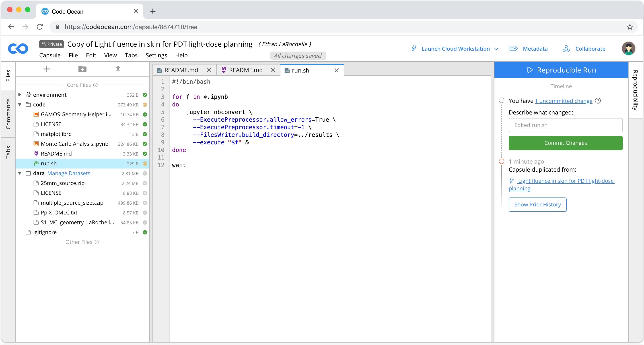Click the uncommitted change help icon
Image resolution: width=644 pixels, height=345 pixels.
pos(598,101)
